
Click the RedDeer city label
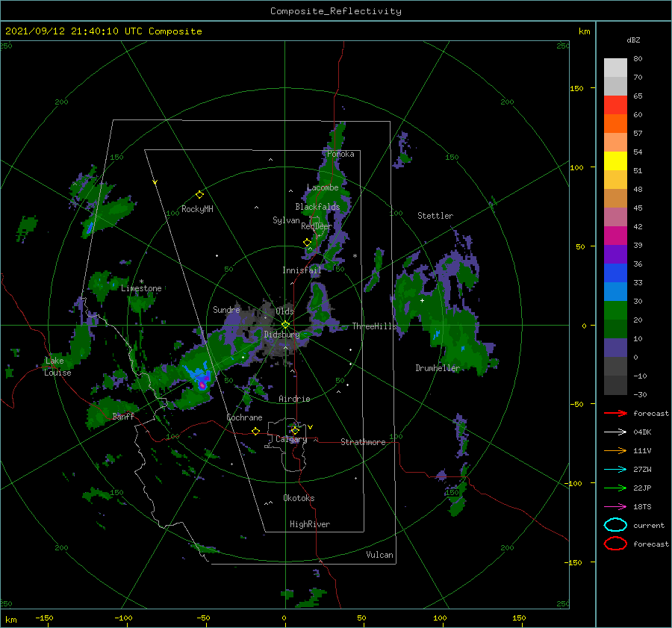coord(317,226)
